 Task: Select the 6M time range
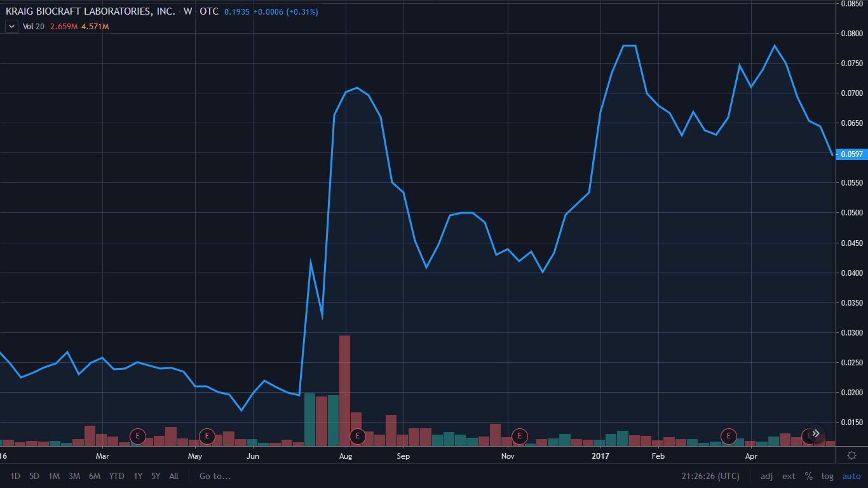click(x=95, y=476)
